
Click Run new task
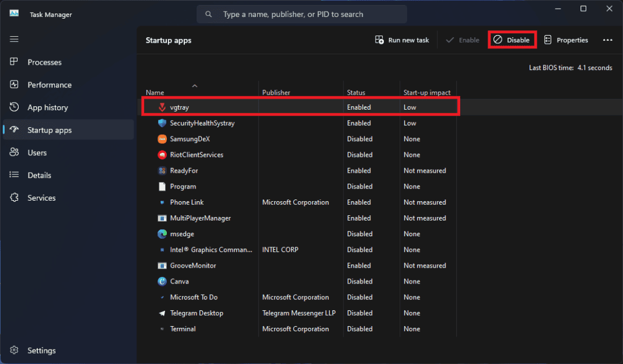(402, 40)
